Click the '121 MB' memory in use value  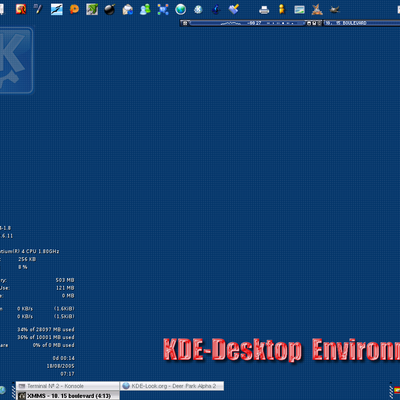pos(65,288)
